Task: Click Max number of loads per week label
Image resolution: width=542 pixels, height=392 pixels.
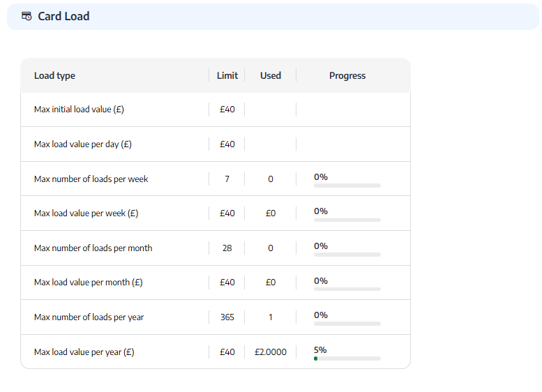Action: click(91, 179)
